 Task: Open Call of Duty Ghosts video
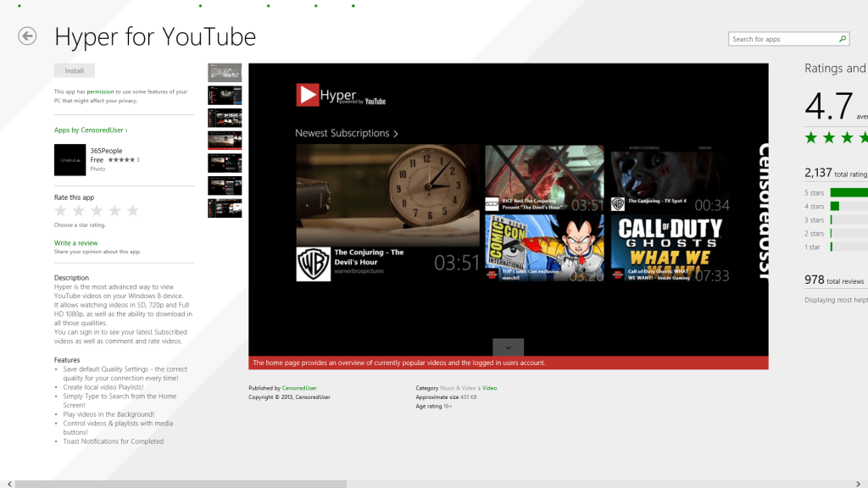tap(670, 248)
